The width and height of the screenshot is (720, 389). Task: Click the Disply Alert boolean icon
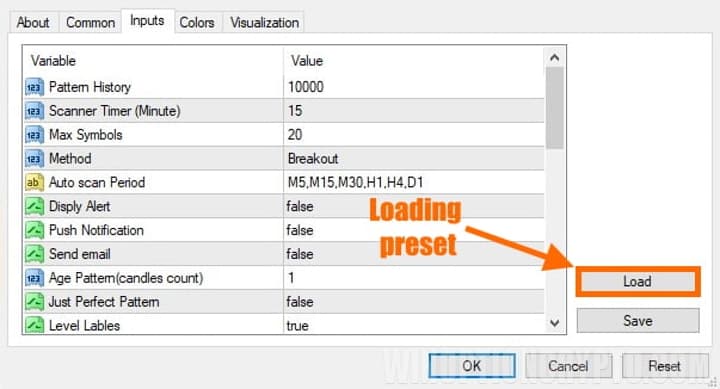click(34, 206)
